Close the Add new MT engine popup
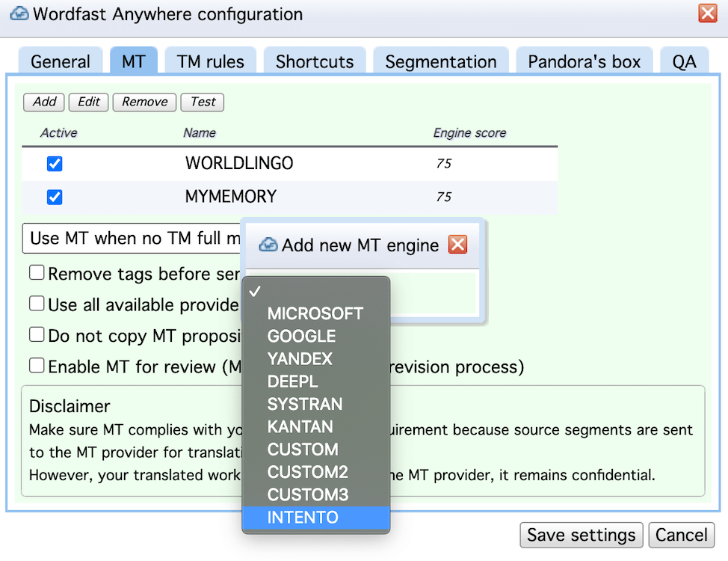 pyautogui.click(x=457, y=244)
